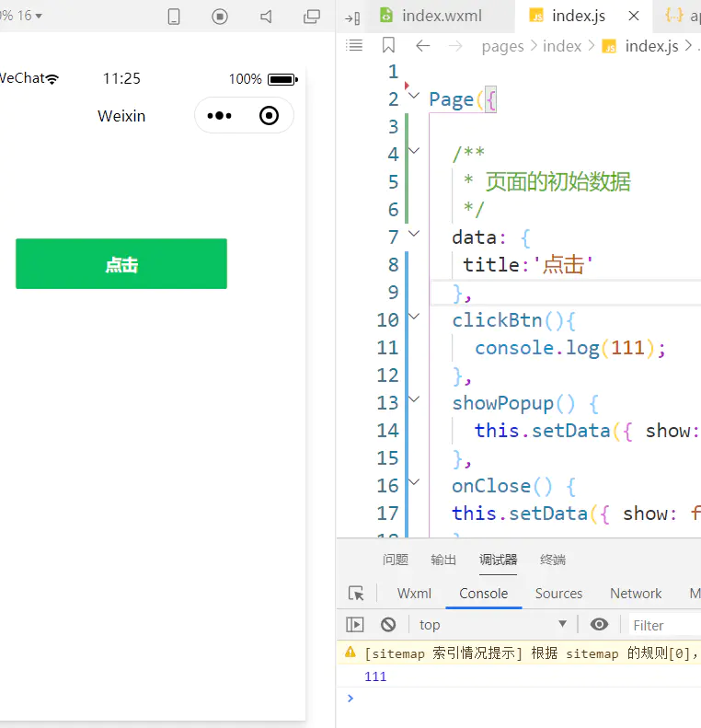Open the 终端 panel tab
This screenshot has height=728, width=701.
(x=553, y=560)
